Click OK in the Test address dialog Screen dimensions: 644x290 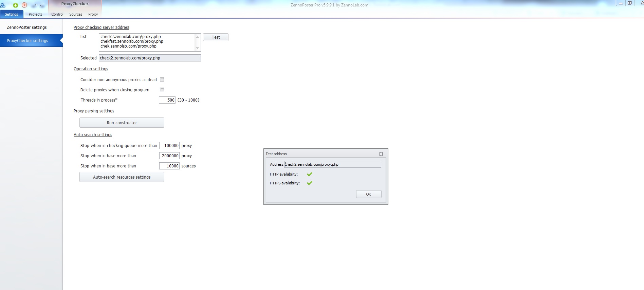369,194
